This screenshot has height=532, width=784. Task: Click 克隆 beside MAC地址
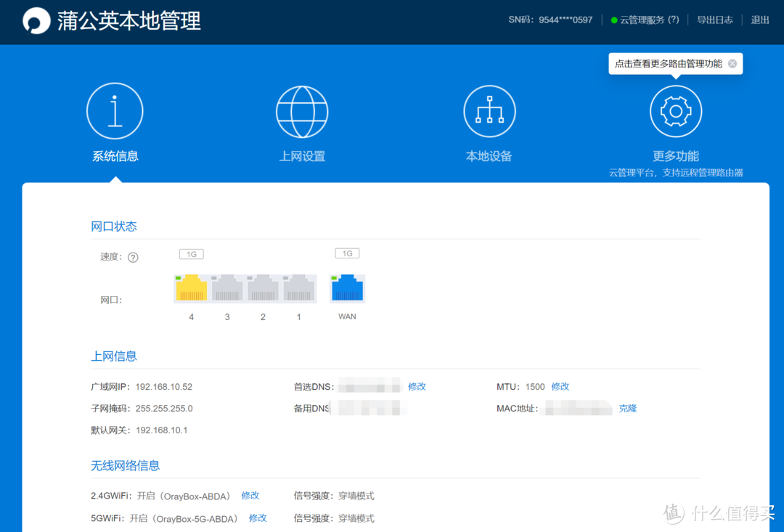[627, 408]
